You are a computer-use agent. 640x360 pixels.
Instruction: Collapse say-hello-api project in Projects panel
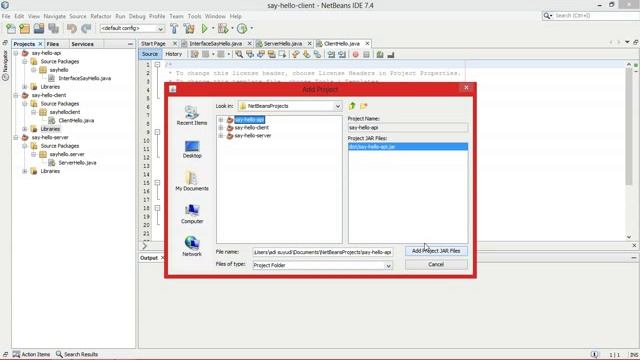point(16,53)
